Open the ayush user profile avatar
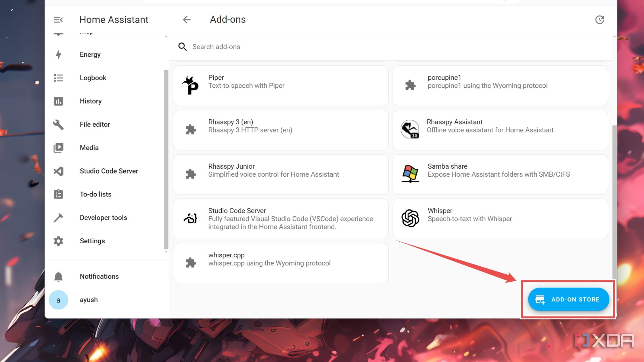Image resolution: width=644 pixels, height=362 pixels. click(x=58, y=300)
